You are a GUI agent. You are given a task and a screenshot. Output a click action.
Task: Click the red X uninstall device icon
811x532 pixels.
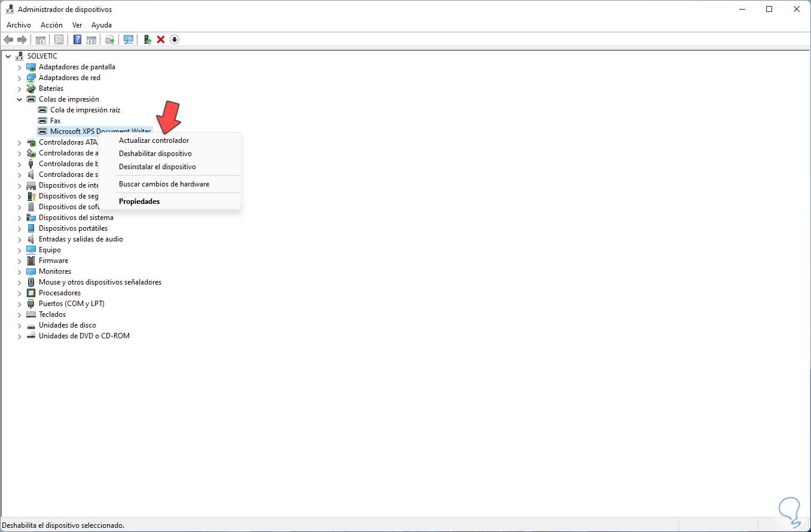tap(161, 39)
